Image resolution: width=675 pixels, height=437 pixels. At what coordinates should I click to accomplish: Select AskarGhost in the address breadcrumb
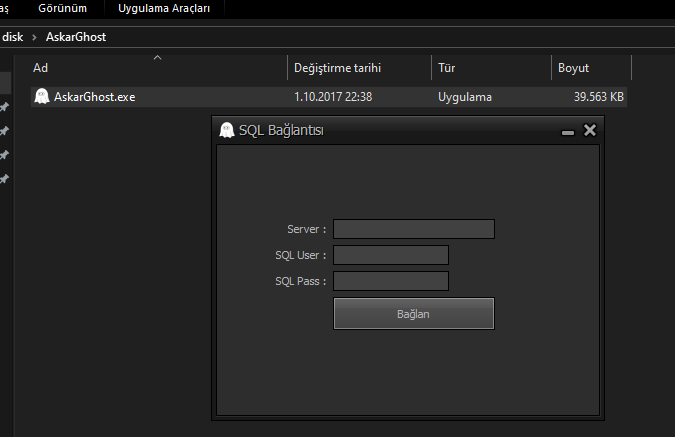point(76,37)
